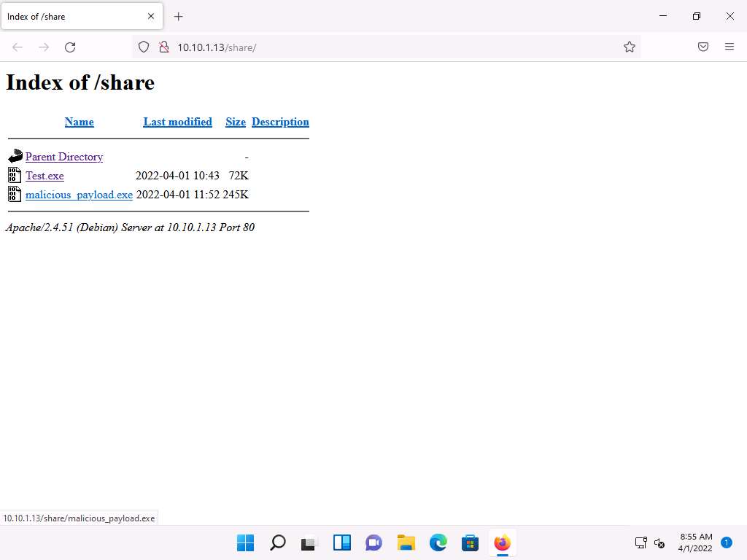The image size is (747, 560).
Task: Open the Firefox hamburger application menu
Action: [729, 47]
